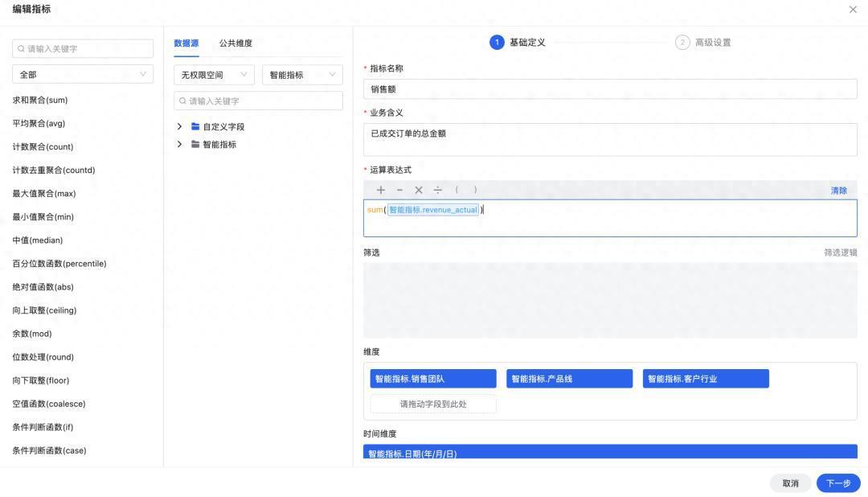Click the 请拖动字段到此处 drop placeholder
Screen dimensions: 868x497
point(433,405)
